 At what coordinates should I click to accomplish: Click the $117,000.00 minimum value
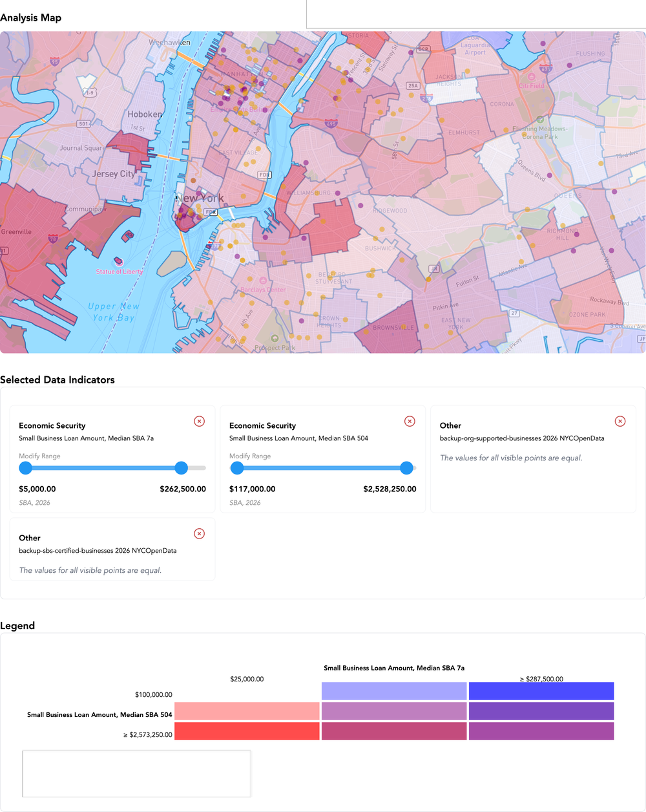coord(253,489)
